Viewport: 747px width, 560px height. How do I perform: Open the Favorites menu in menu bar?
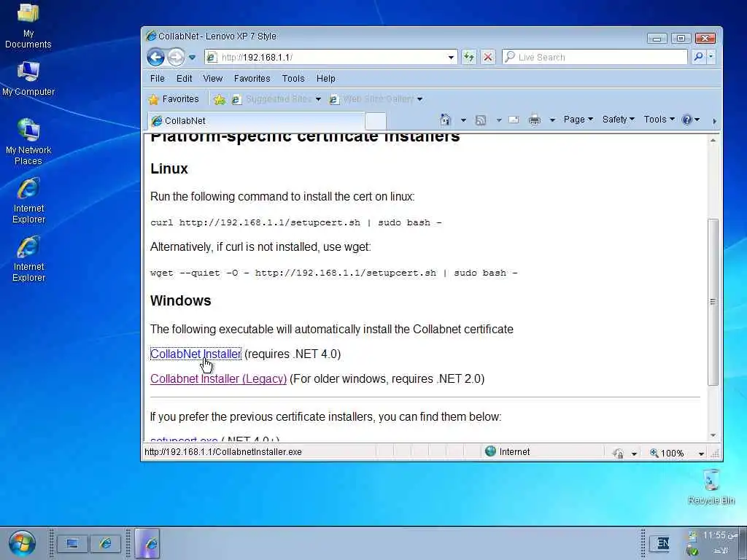[252, 79]
